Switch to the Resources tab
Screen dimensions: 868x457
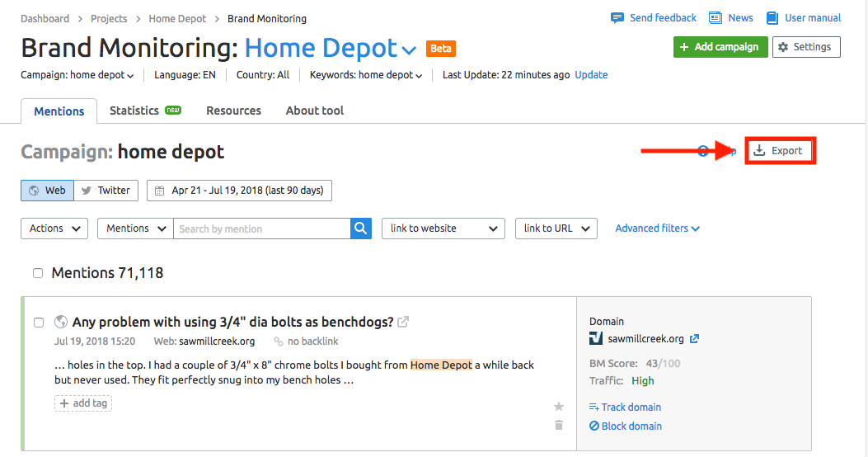233,111
